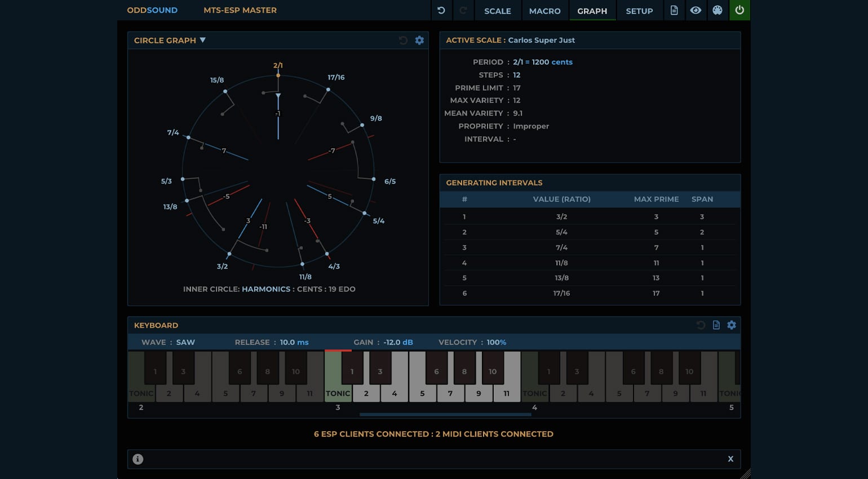Adjust the GAIN value -12.0 dB
Image resolution: width=868 pixels, height=479 pixels.
coord(398,343)
